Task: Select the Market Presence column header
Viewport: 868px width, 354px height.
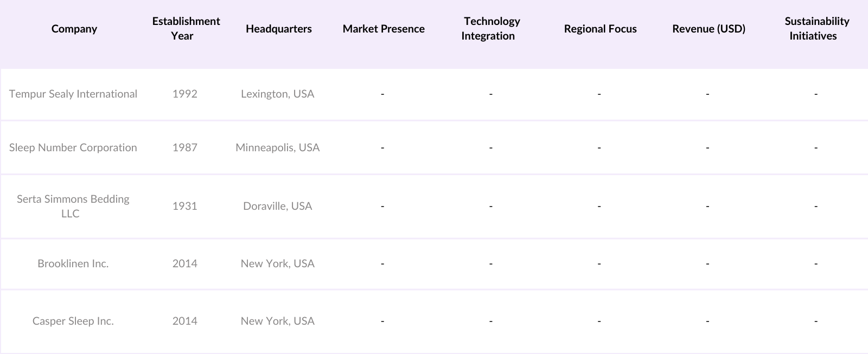Action: coord(383,29)
